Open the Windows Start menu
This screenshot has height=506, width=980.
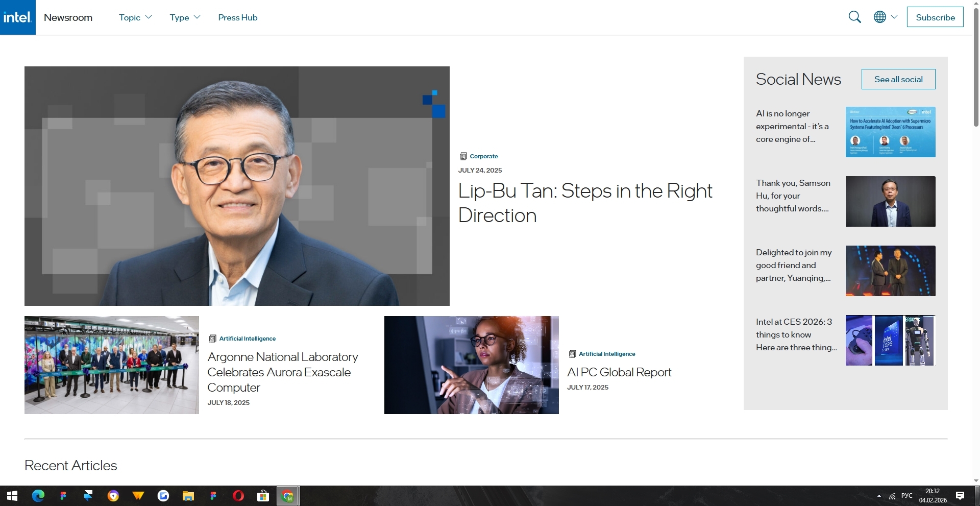(x=12, y=496)
